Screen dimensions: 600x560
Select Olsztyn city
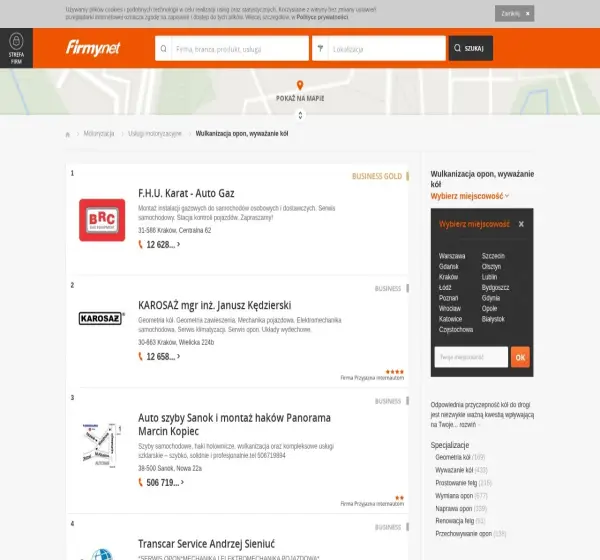[x=491, y=266]
